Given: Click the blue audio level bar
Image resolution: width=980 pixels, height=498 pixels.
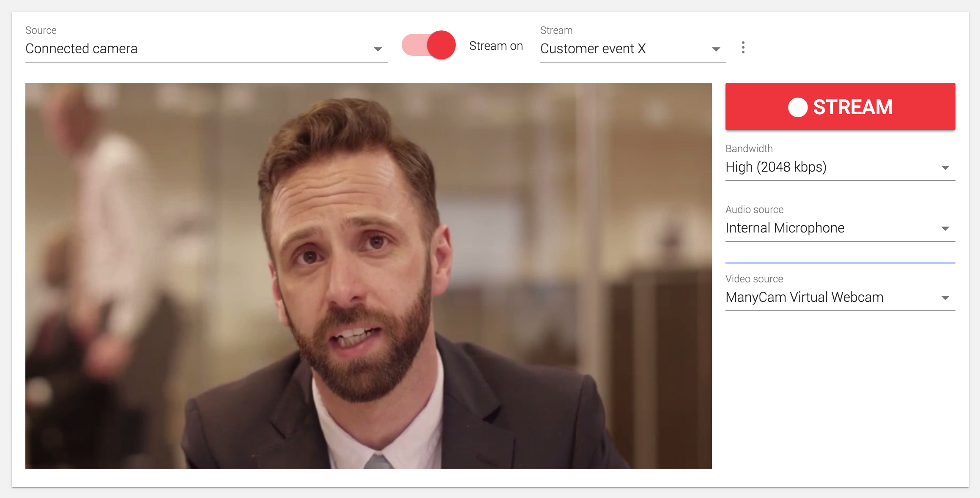Looking at the screenshot, I should tap(840, 263).
